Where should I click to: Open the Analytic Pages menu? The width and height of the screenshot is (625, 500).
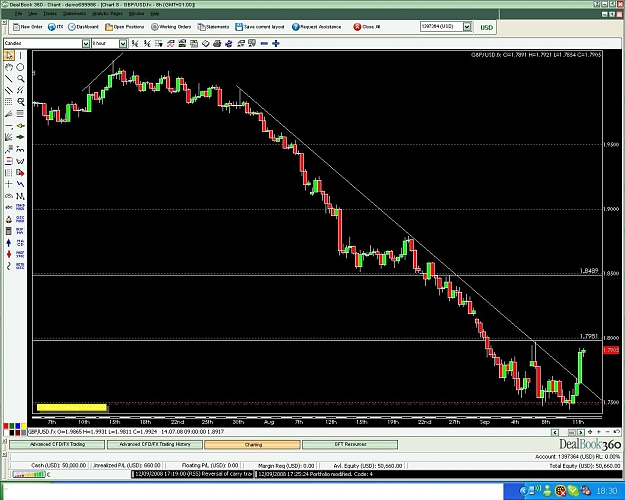tap(107, 14)
